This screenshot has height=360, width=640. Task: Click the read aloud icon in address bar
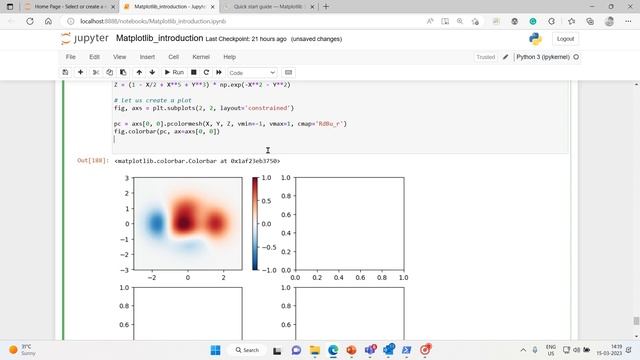pos(430,21)
